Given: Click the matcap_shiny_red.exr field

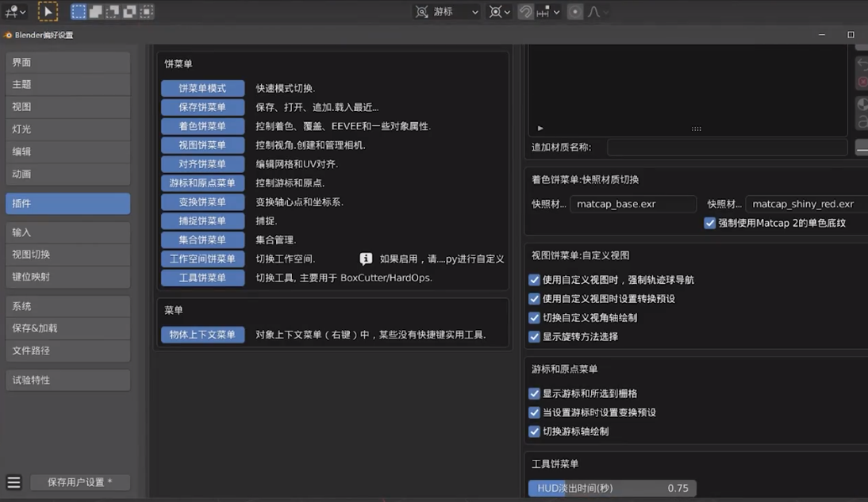Looking at the screenshot, I should click(807, 205).
